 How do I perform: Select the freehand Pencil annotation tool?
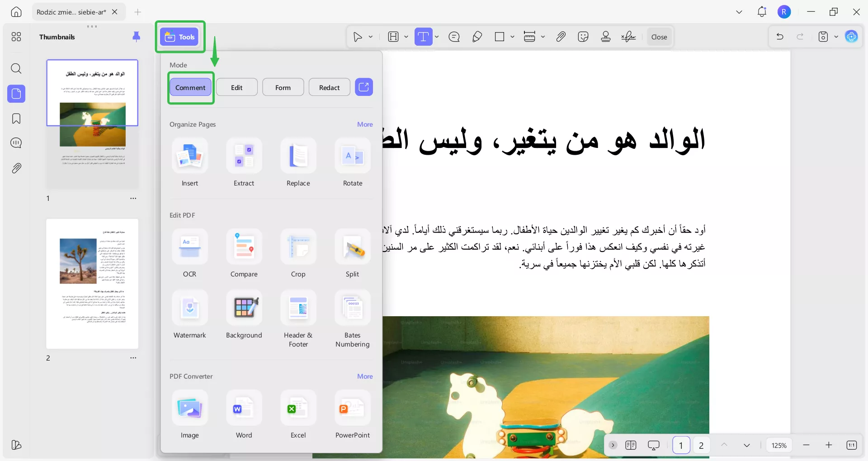coord(477,37)
